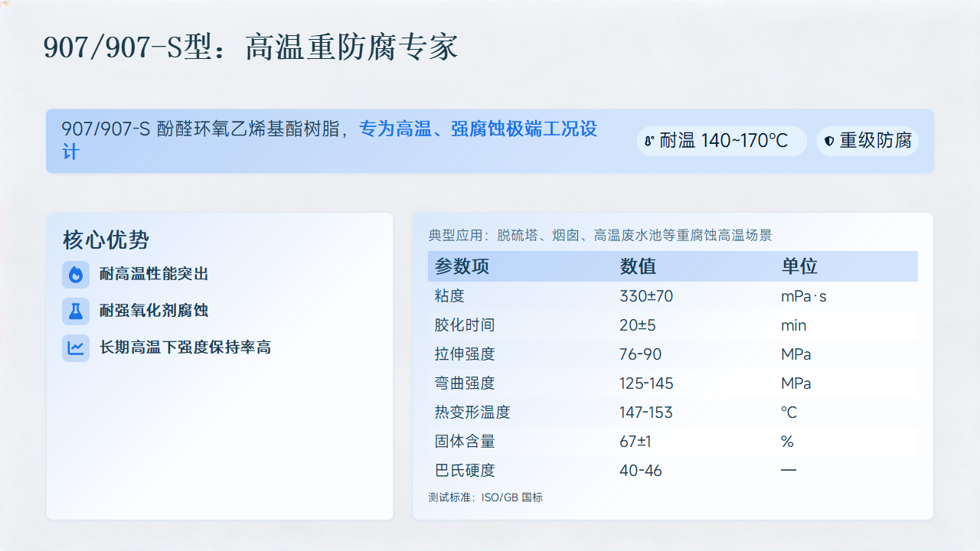
Task: Click the blue text 专为高温、强腐蚀极端工况设计
Action: pyautogui.click(x=329, y=140)
